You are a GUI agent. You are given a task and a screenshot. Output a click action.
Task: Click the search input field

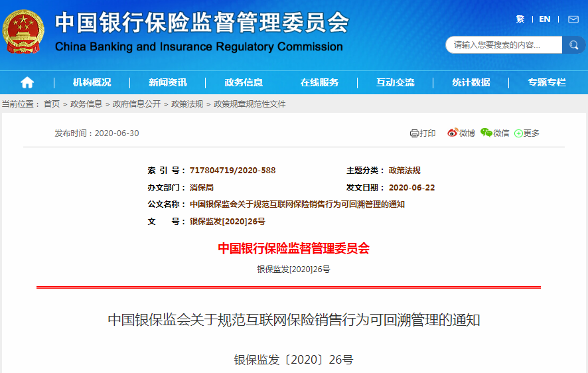pos(504,45)
